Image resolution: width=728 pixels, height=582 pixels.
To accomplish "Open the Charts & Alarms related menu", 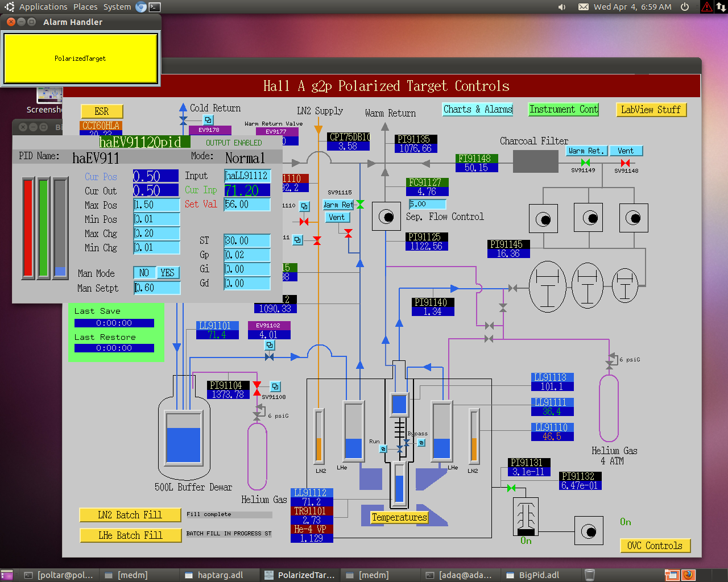I will (x=478, y=109).
